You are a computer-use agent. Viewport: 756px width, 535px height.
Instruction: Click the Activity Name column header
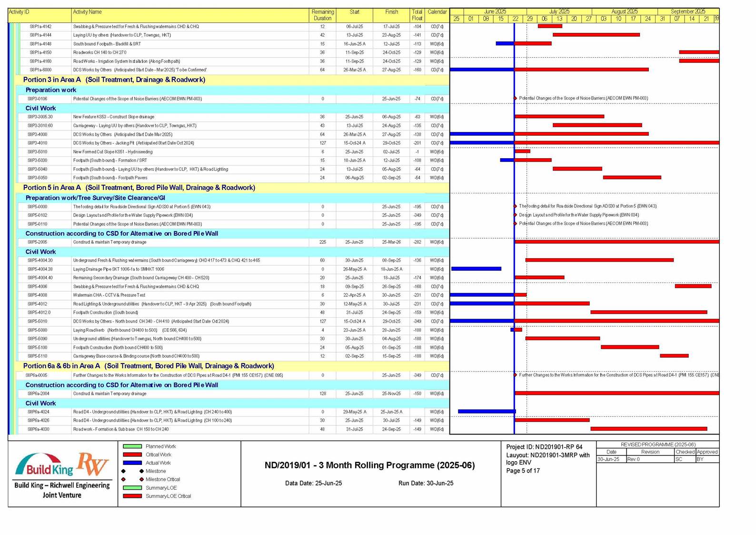click(190, 15)
